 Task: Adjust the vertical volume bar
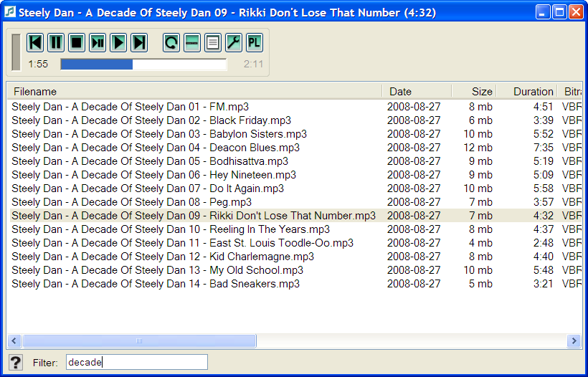[x=16, y=52]
